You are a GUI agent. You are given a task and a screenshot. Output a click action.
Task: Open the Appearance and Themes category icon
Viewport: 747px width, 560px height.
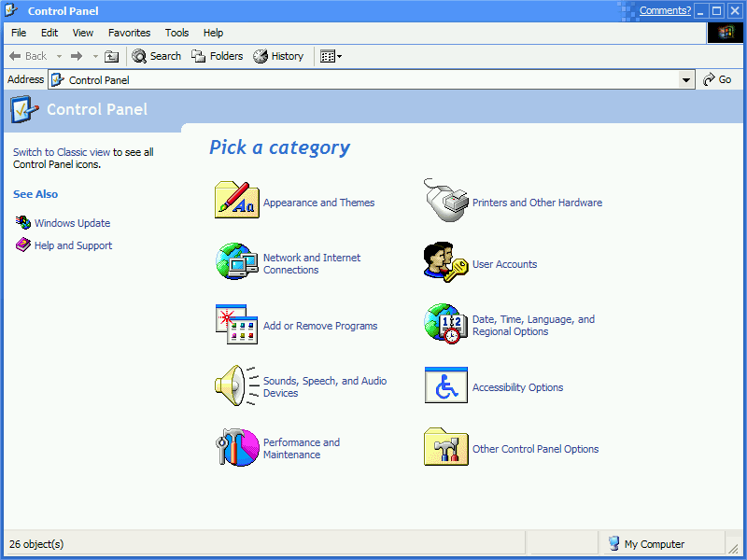(x=237, y=200)
